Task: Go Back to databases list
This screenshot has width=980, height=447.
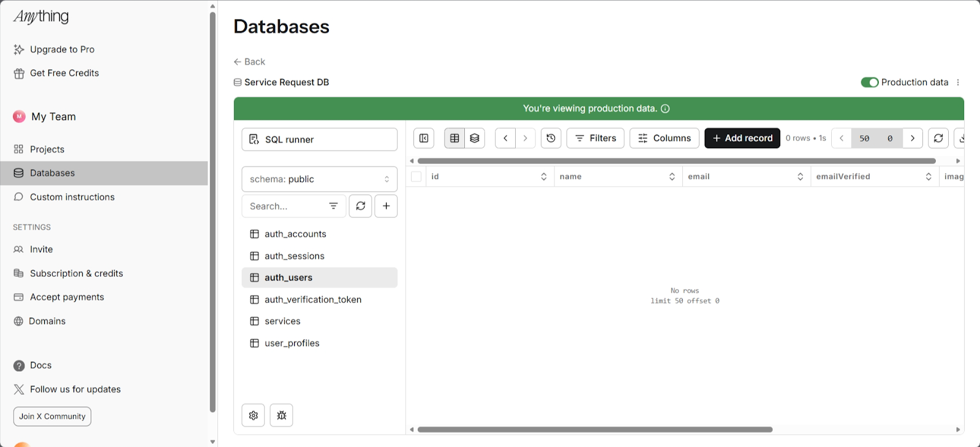Action: 249,62
